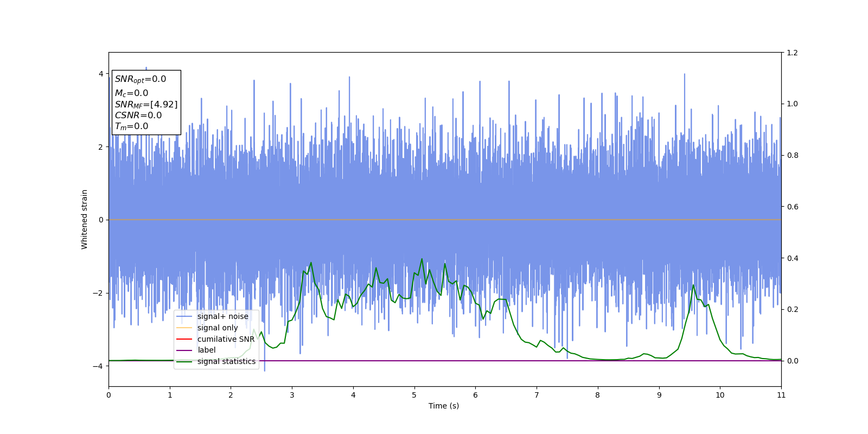Viewport: 868px width, 434px height.
Task: Click the right-axis tick label 0.4
Action: 792,258
